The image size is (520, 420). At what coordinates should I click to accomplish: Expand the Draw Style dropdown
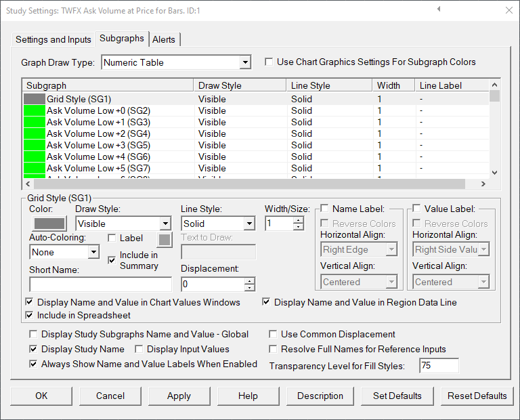[x=165, y=224]
